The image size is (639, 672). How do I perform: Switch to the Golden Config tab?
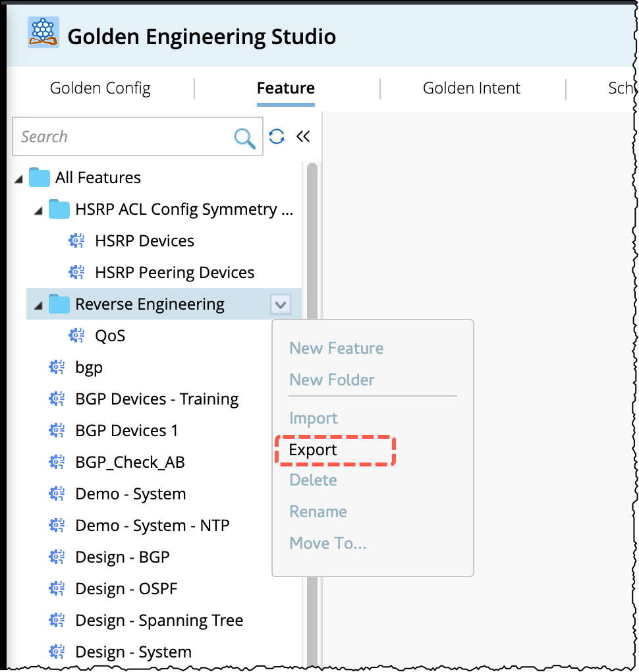click(100, 88)
